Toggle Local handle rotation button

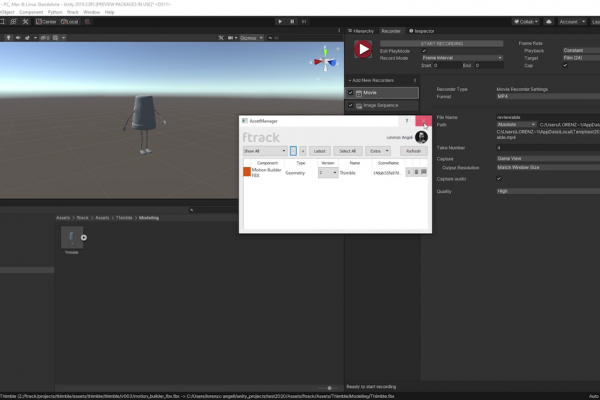click(70, 21)
